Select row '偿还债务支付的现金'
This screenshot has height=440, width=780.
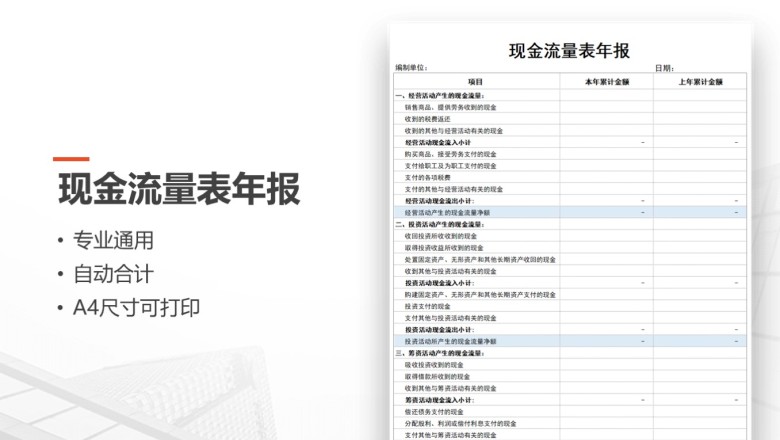[570, 412]
